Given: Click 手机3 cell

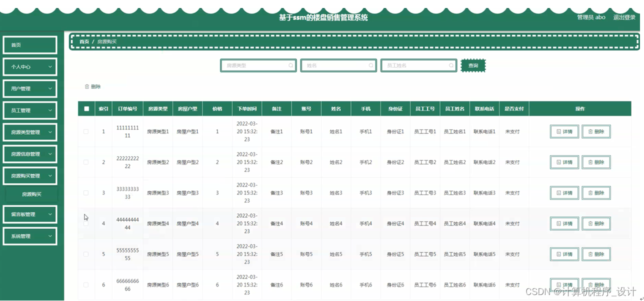Looking at the screenshot, I should tap(365, 192).
